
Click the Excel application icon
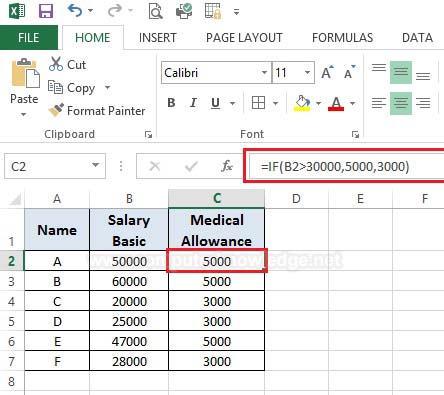tap(17, 11)
